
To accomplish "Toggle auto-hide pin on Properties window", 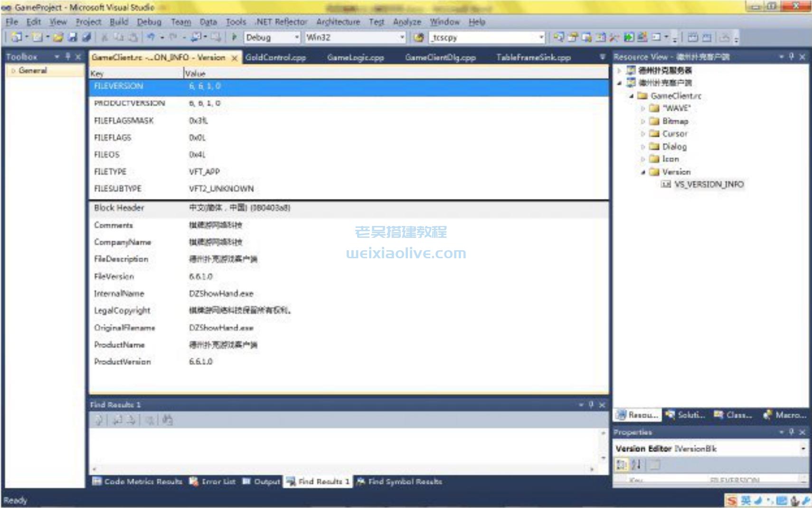I will pos(791,433).
